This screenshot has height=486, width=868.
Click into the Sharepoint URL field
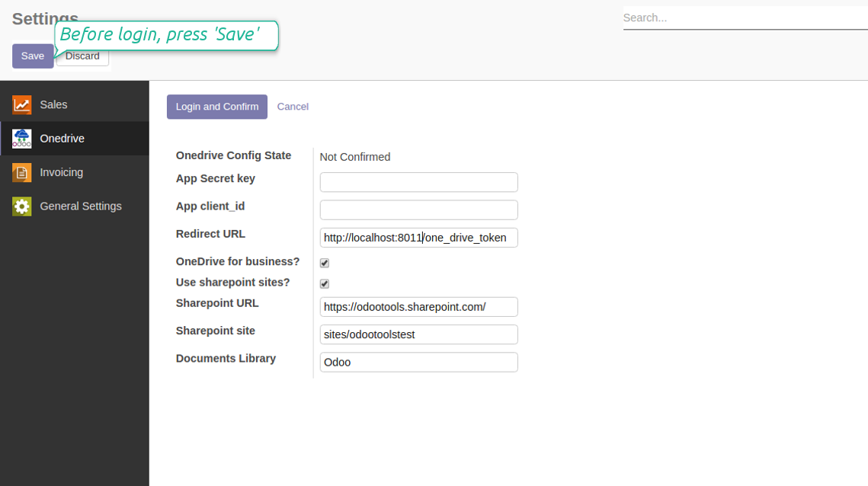coord(418,307)
